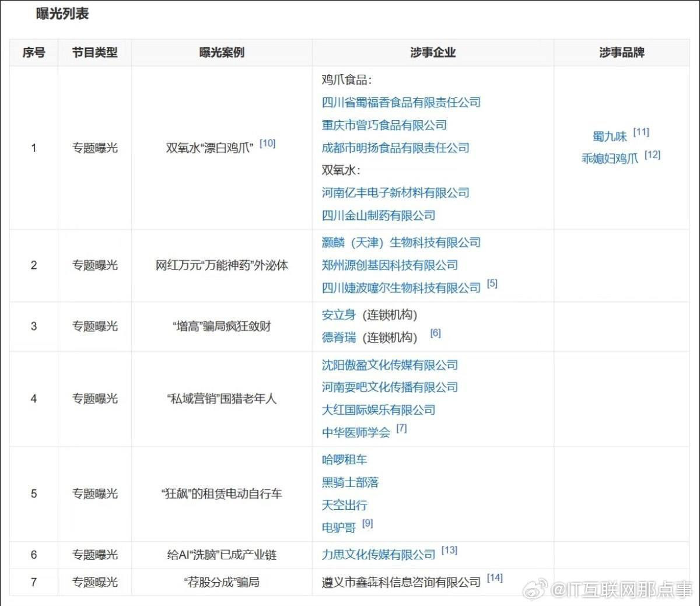The image size is (700, 606).
Task: Click the 沈阳傲盈文化传媒有限公司 link
Action: pos(387,365)
